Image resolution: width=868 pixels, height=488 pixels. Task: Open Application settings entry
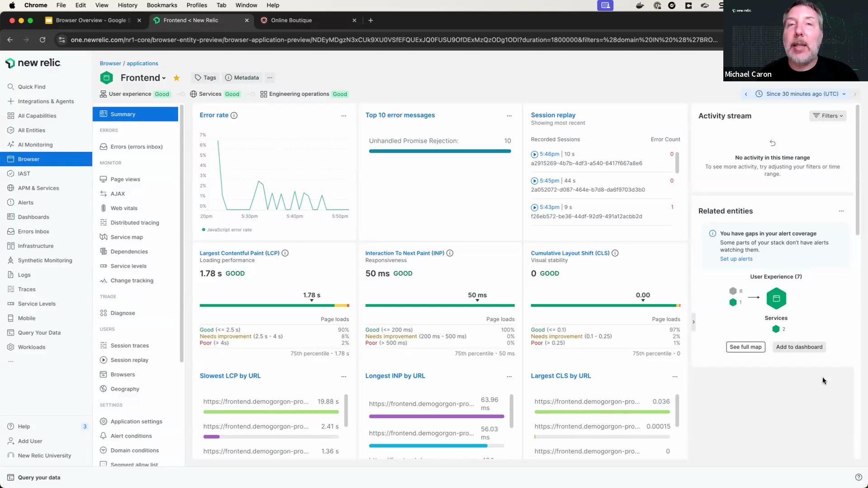point(136,422)
